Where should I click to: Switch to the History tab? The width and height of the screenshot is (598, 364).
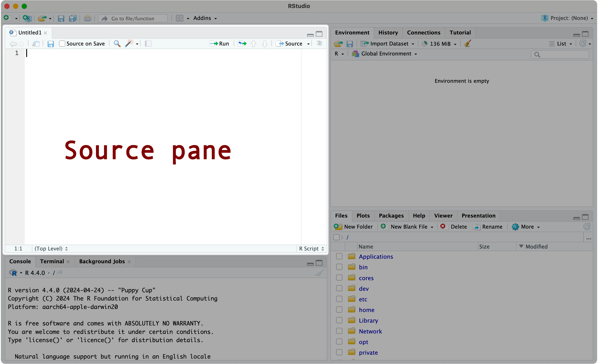pos(388,32)
